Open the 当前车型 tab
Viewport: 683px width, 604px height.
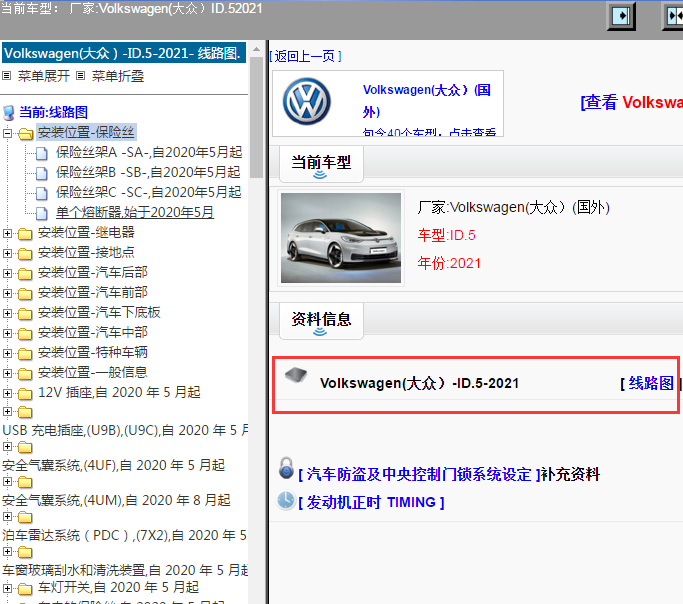coord(321,164)
